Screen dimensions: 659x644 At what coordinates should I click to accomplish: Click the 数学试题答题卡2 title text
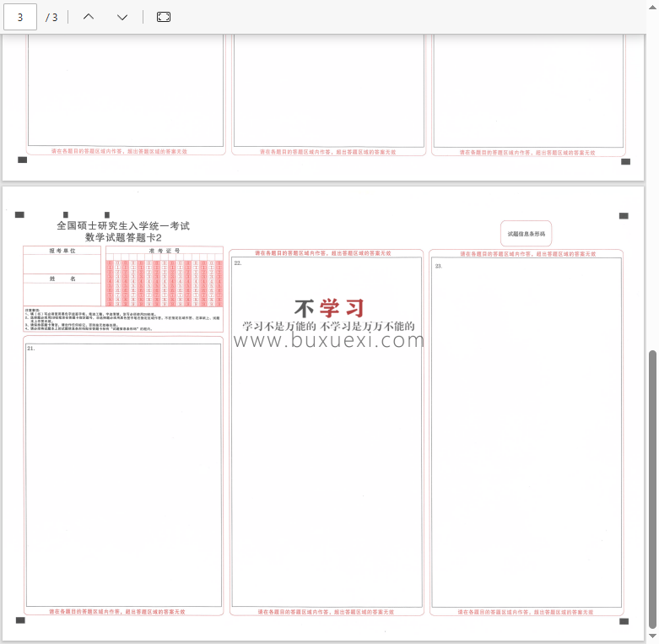tap(123, 238)
